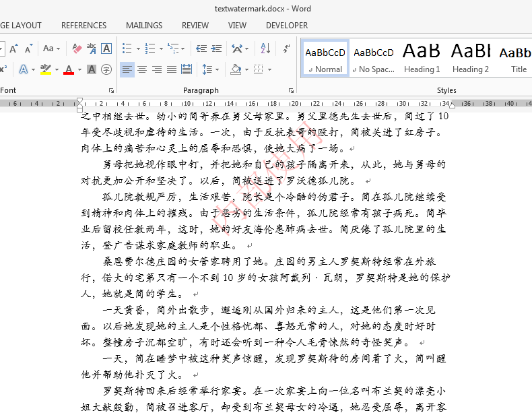Toggle Show/Hide paragraph marks
Image resolution: width=532 pixels, height=417 pixels.
[287, 49]
